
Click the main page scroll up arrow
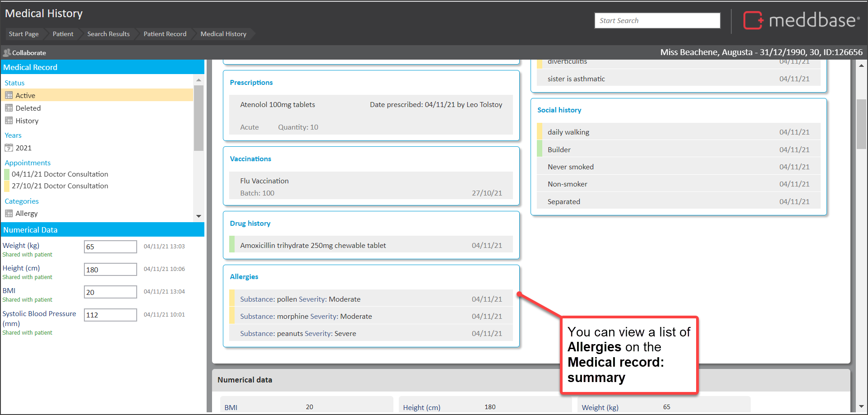click(x=861, y=66)
